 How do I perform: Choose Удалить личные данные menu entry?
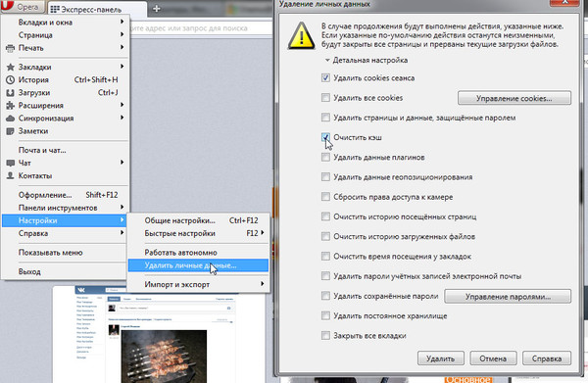tap(198, 265)
